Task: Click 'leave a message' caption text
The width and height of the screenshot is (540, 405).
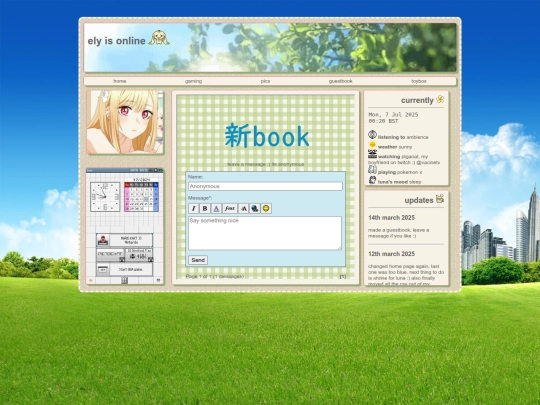Action: pos(266,164)
